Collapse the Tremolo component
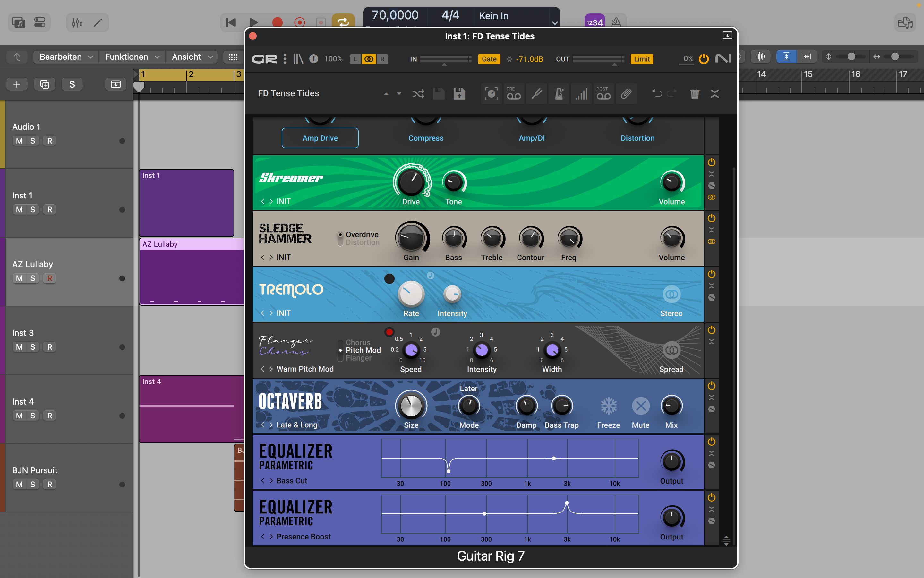 point(711,286)
